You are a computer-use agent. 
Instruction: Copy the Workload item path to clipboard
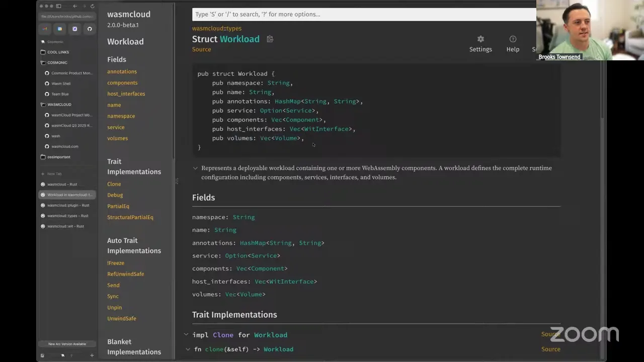click(x=270, y=39)
